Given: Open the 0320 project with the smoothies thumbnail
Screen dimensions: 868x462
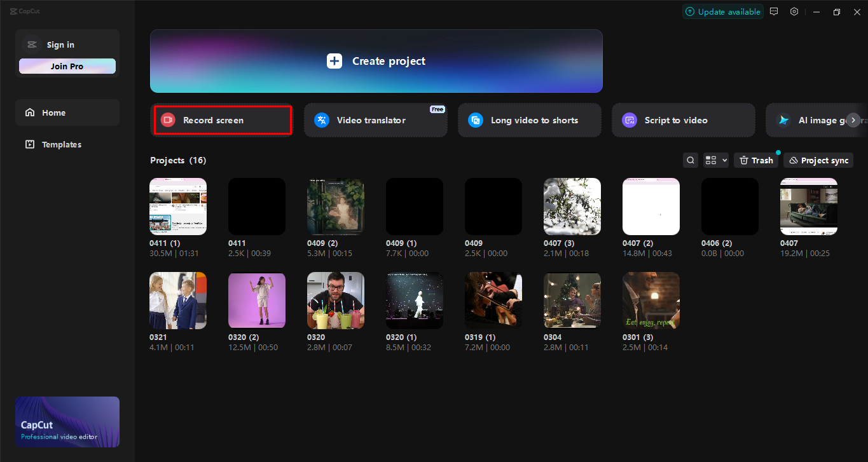Looking at the screenshot, I should tap(335, 300).
